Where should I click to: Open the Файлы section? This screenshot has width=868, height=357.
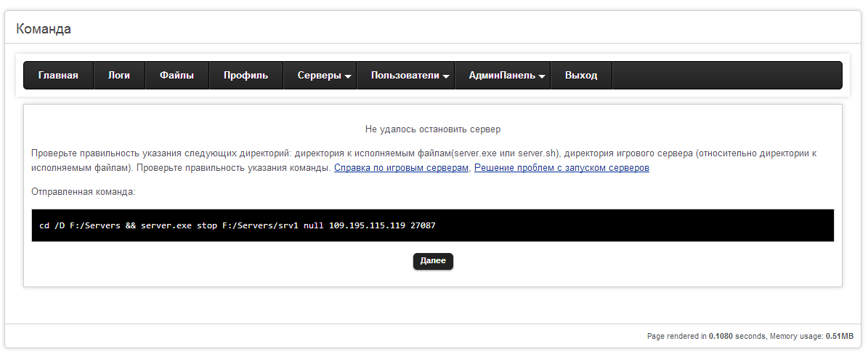point(177,76)
